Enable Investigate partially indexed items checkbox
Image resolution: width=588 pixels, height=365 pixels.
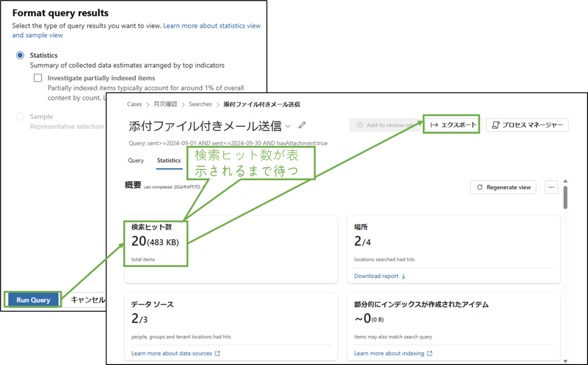point(38,78)
